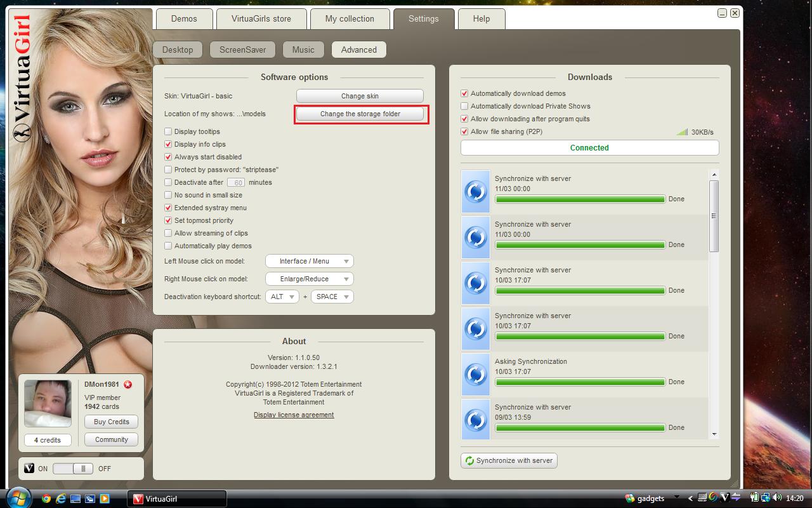Toggle Always start disabled checkbox
This screenshot has height=508, width=812.
tap(168, 157)
